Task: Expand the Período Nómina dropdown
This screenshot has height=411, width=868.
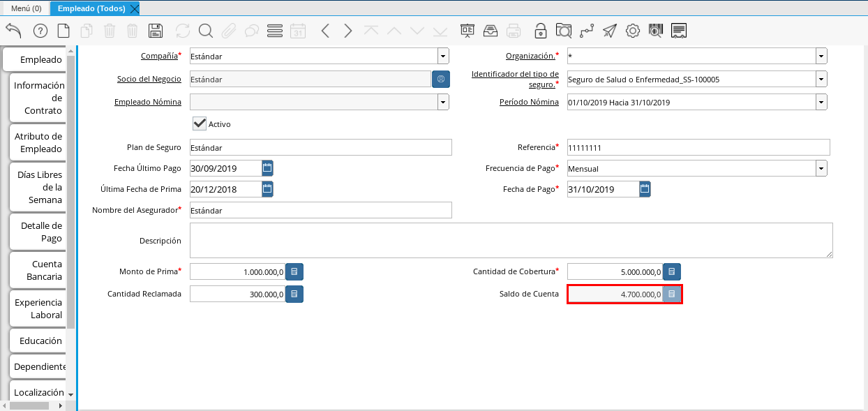Action: (x=821, y=103)
